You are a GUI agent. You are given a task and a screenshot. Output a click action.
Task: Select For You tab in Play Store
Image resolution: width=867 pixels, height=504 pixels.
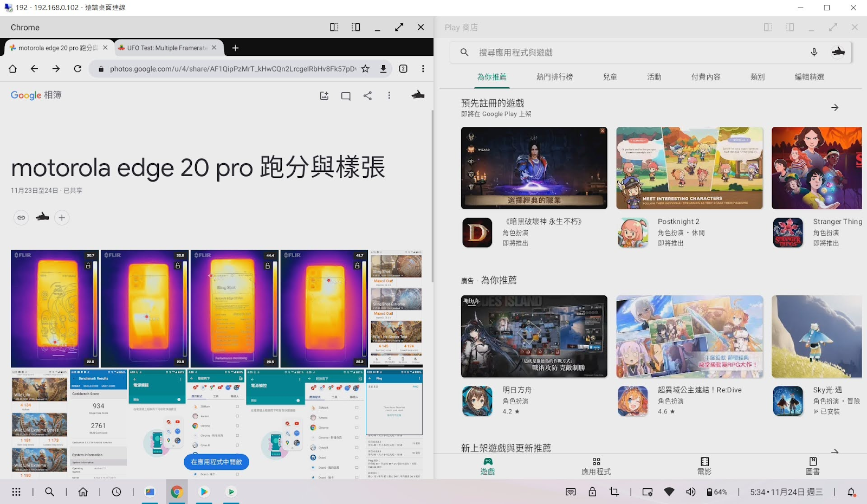tap(491, 77)
